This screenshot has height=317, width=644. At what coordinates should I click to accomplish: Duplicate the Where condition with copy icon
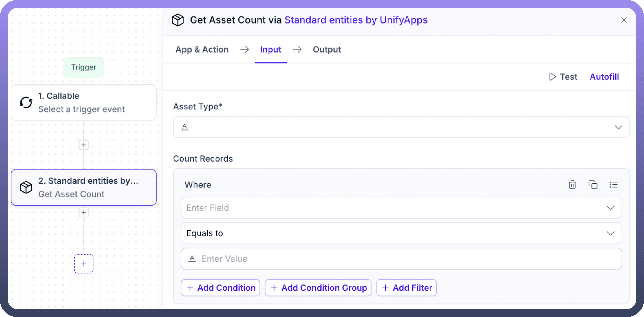coord(593,185)
